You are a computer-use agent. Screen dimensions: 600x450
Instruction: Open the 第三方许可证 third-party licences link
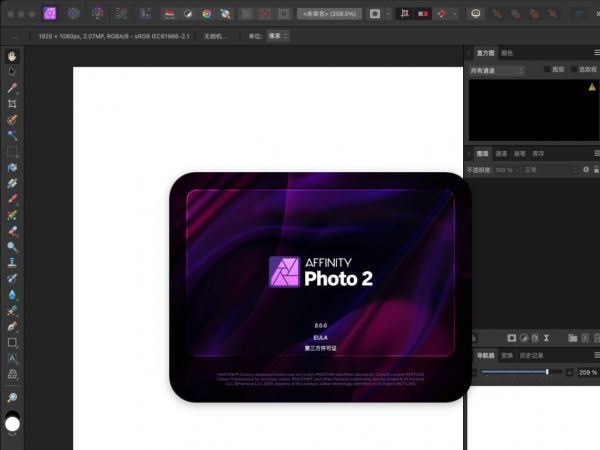(x=320, y=348)
